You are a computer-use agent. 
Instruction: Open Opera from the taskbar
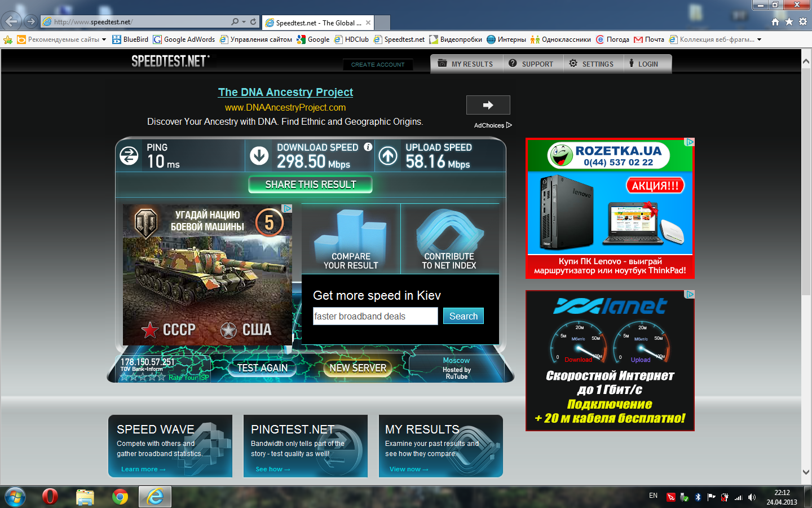click(50, 497)
